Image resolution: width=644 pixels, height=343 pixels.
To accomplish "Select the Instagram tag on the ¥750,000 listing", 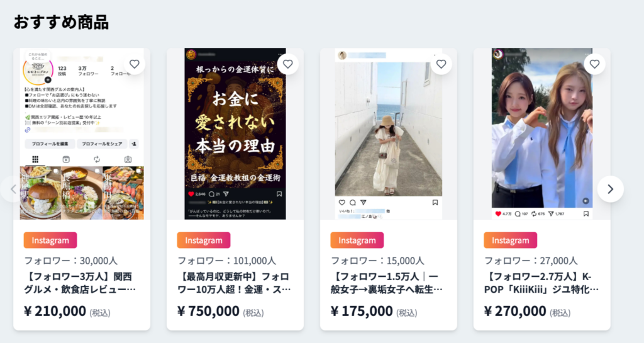I will click(204, 240).
